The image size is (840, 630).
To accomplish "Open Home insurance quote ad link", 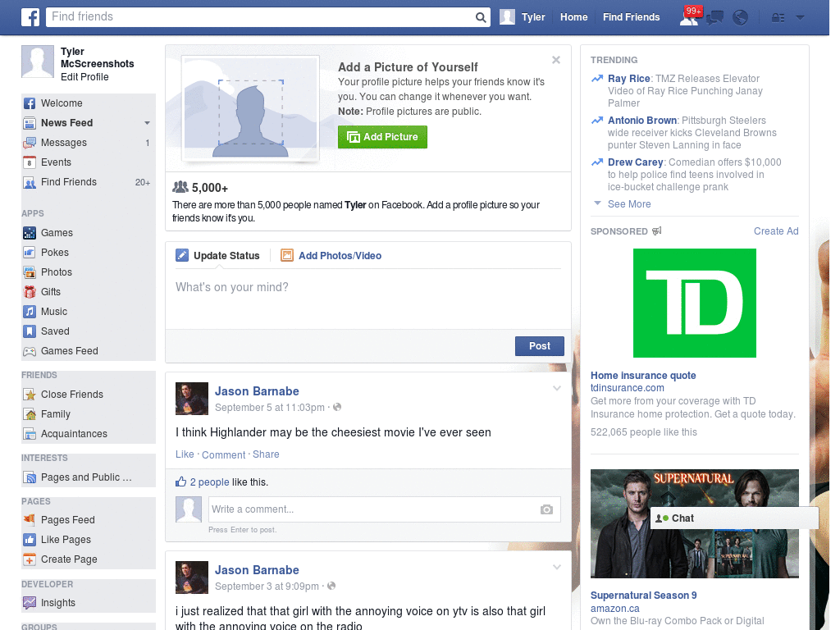I will [x=643, y=376].
